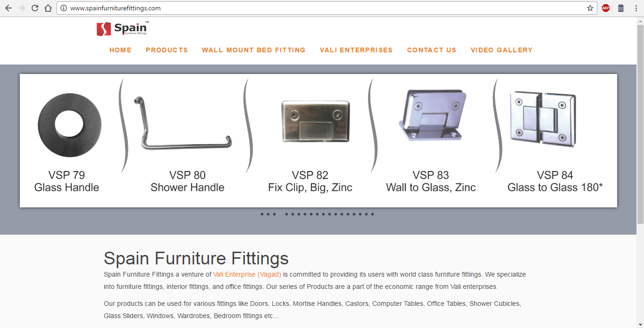
Task: Open the HOME menu item
Action: point(121,50)
